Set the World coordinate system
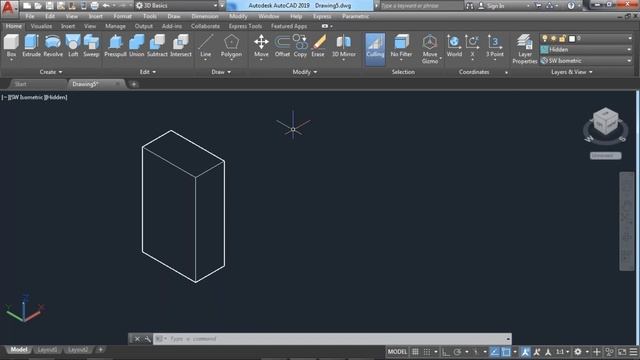This screenshot has width=640, height=360. [454, 46]
